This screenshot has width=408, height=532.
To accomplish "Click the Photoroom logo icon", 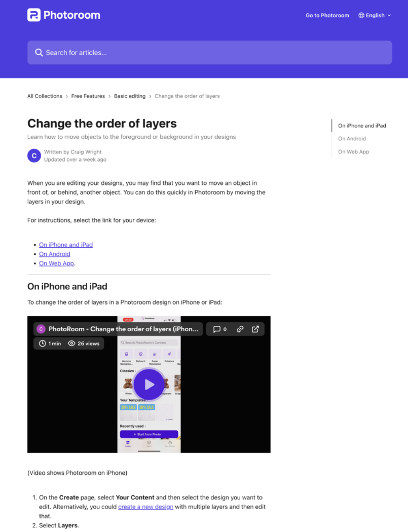I will pos(34,15).
